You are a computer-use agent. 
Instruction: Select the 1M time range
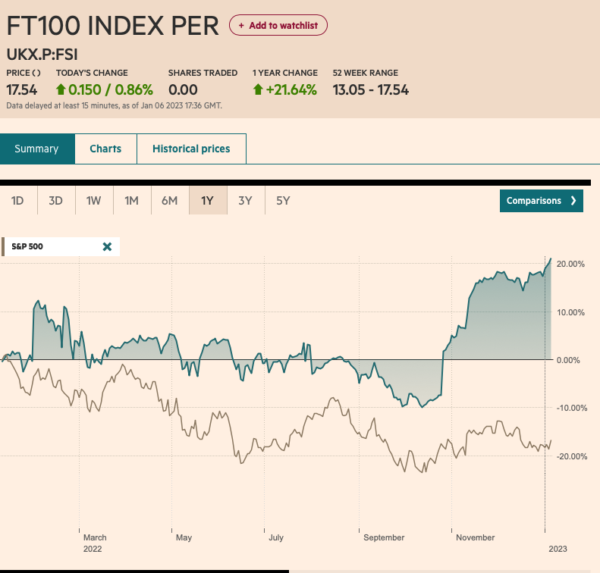coord(132,201)
